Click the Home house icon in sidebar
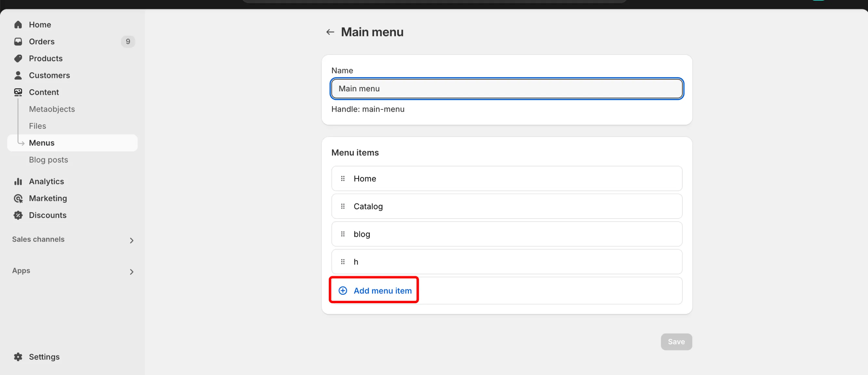This screenshot has width=868, height=375. [18, 25]
